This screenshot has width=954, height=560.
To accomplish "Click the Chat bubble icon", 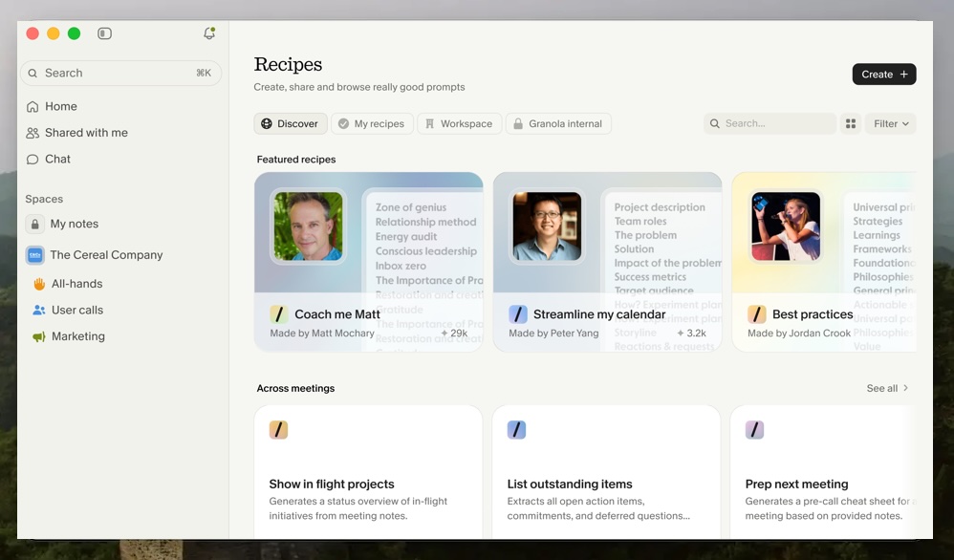I will tap(33, 160).
